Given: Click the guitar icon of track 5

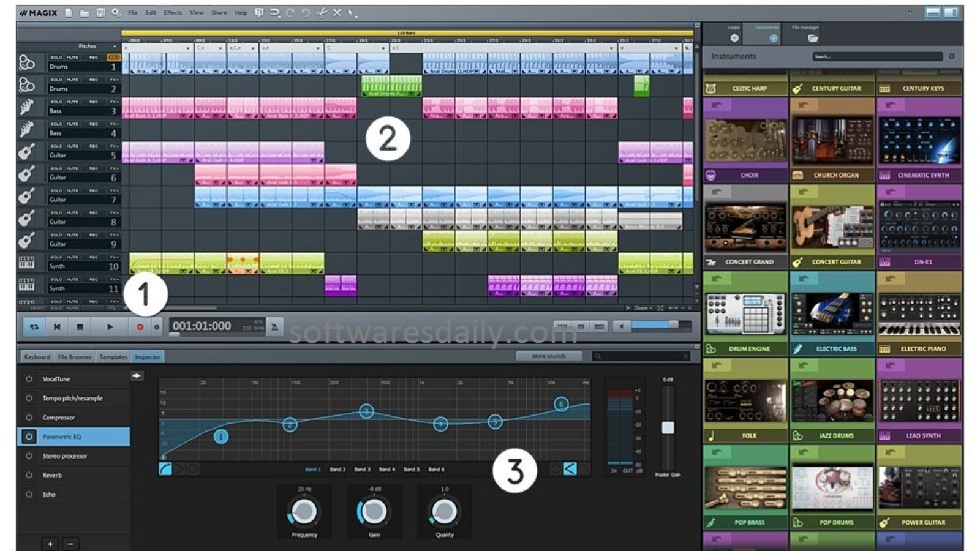Looking at the screenshot, I should [26, 151].
